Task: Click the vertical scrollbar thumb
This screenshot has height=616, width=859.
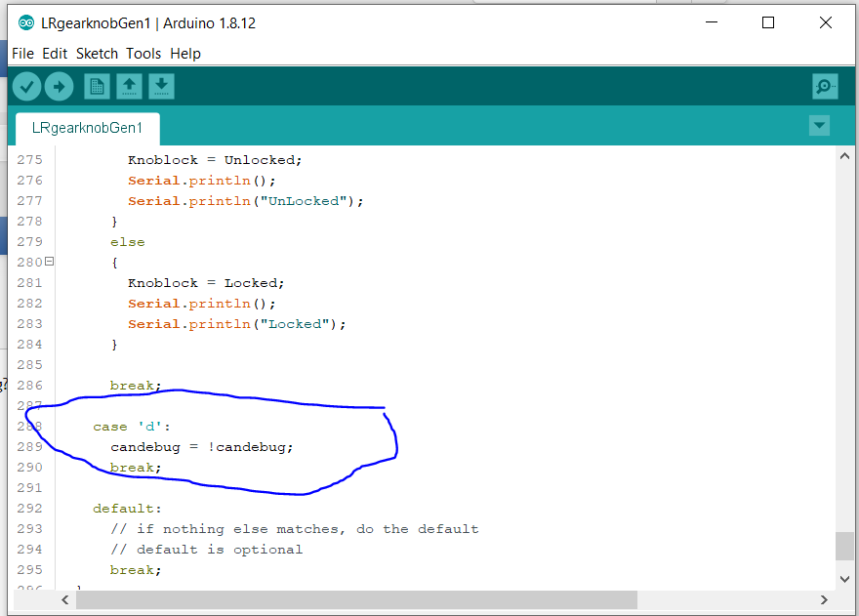Action: point(844,546)
